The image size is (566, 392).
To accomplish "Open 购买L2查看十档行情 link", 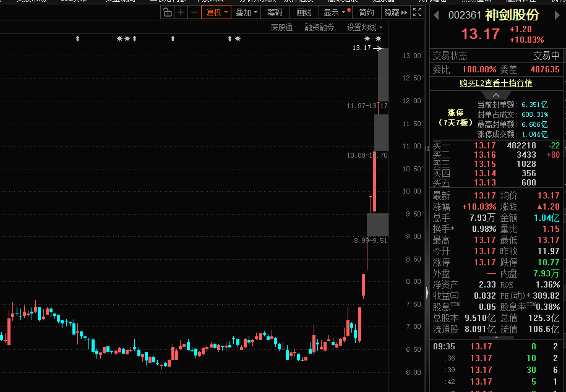I will [495, 83].
